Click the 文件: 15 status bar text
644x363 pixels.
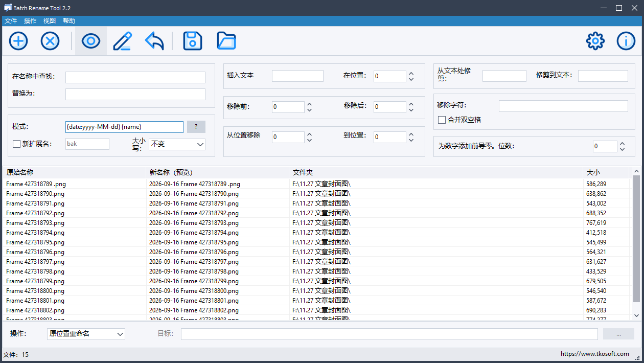(x=16, y=354)
